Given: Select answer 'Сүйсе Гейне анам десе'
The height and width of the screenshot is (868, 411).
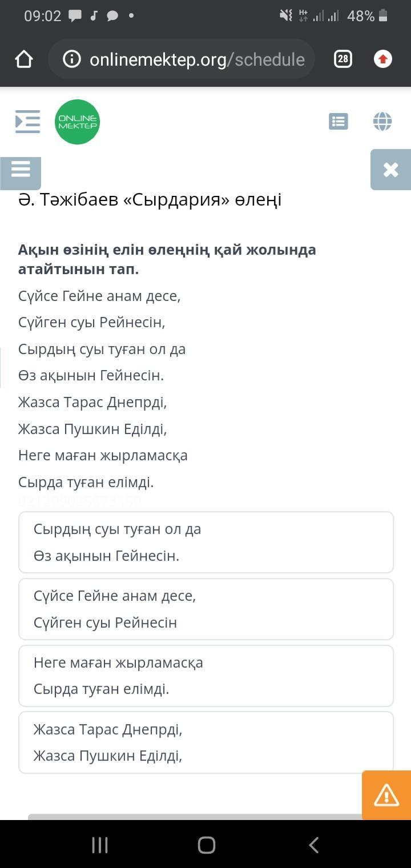Looking at the screenshot, I should [206, 609].
